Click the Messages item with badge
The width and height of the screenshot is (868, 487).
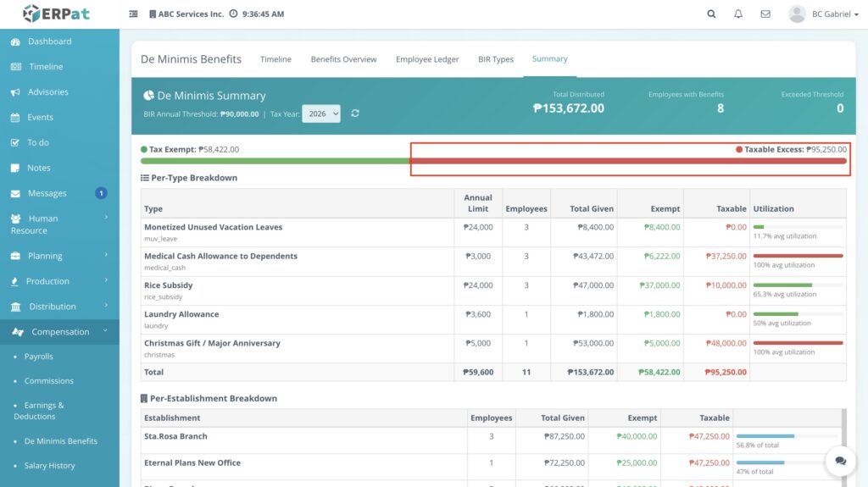[47, 193]
